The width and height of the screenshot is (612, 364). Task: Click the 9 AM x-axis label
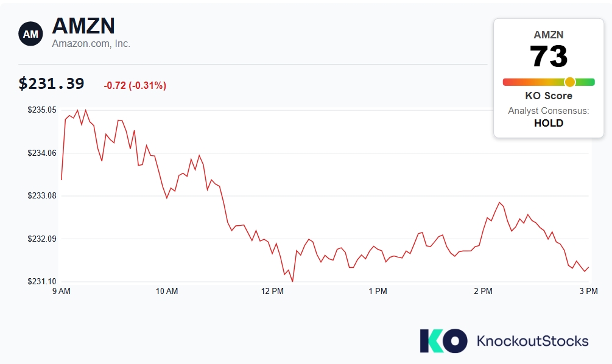[x=62, y=291]
